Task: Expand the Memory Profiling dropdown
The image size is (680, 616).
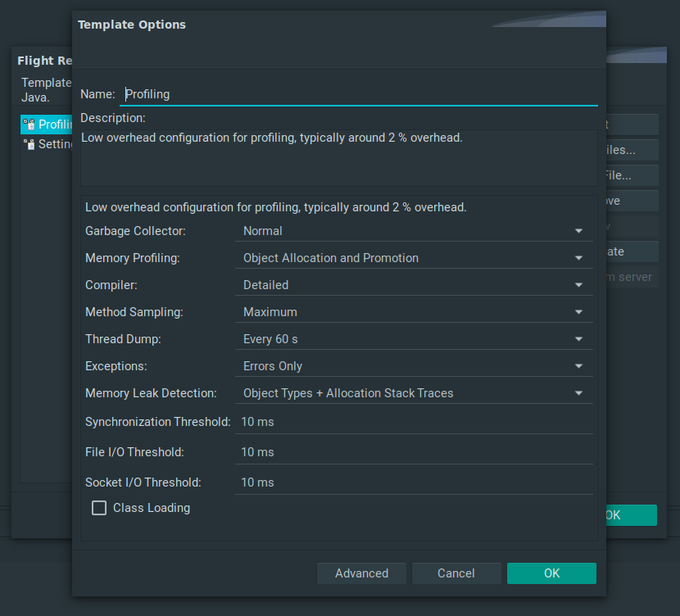Action: pos(415,258)
